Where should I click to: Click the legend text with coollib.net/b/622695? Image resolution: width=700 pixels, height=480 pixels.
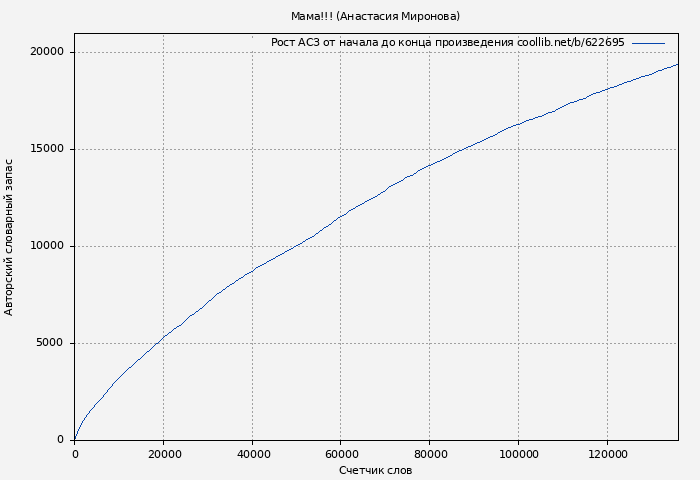447,43
